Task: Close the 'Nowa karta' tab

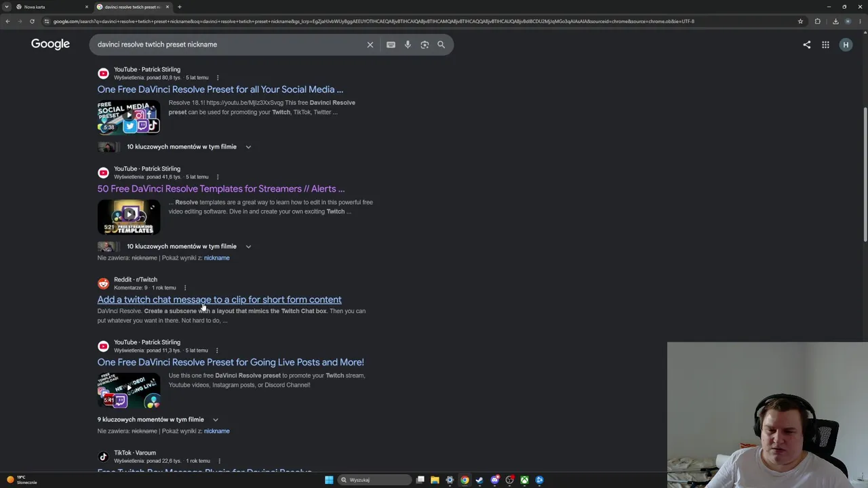Action: (x=87, y=7)
